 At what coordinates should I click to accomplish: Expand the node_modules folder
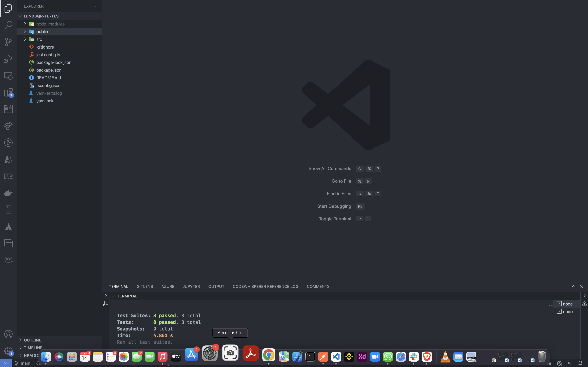point(25,24)
